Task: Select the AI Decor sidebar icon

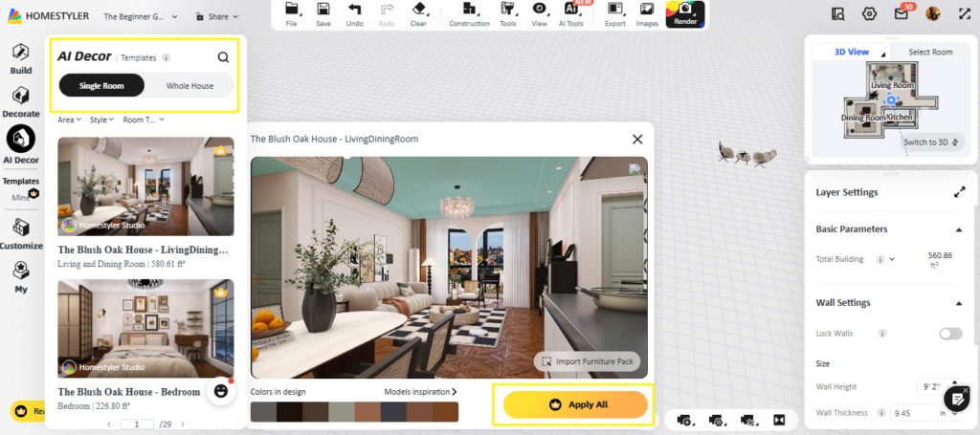Action: (21, 138)
